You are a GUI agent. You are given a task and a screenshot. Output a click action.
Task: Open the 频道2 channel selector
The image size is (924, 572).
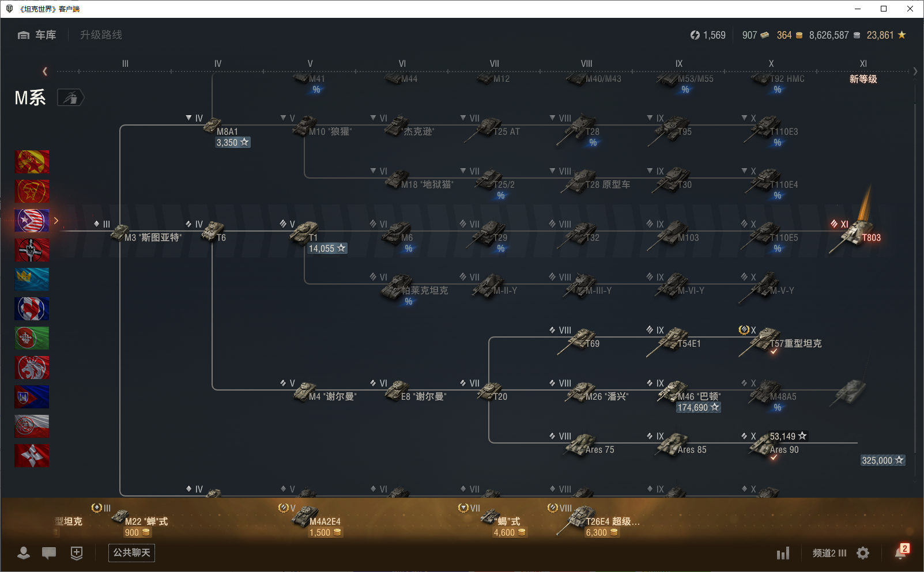[x=829, y=553]
